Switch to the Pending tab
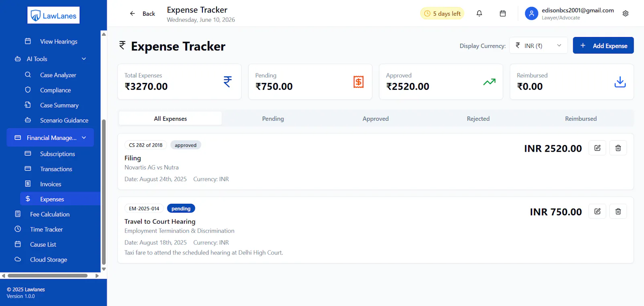 [x=273, y=118]
